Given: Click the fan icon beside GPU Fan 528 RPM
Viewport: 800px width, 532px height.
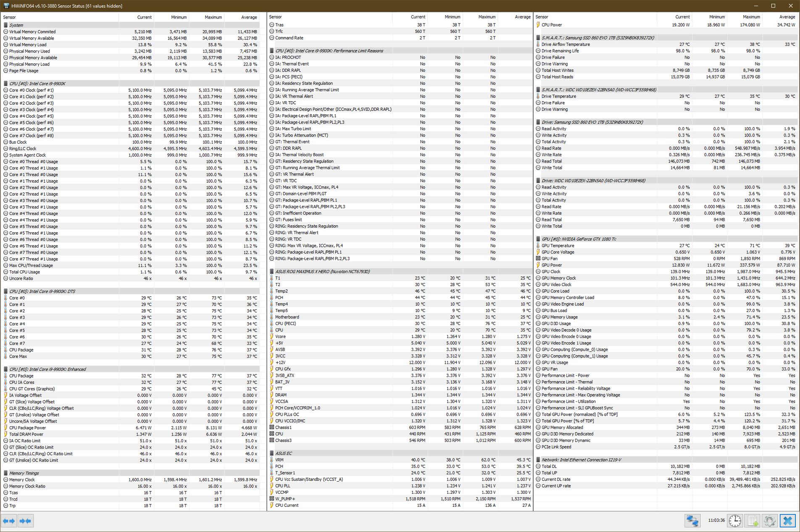Looking at the screenshot, I should point(538,259).
